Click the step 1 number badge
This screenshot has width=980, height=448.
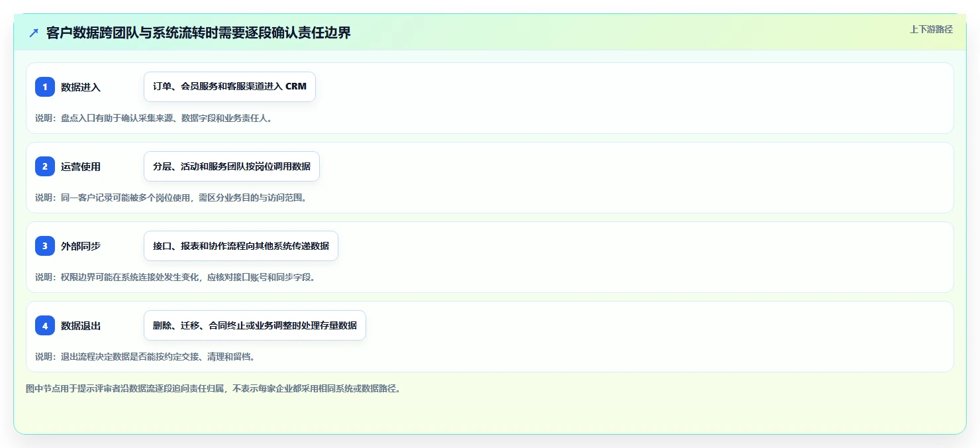click(45, 87)
